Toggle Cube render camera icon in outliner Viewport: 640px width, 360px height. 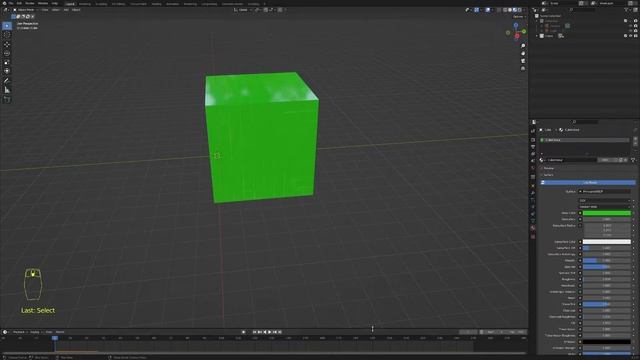point(636,36)
